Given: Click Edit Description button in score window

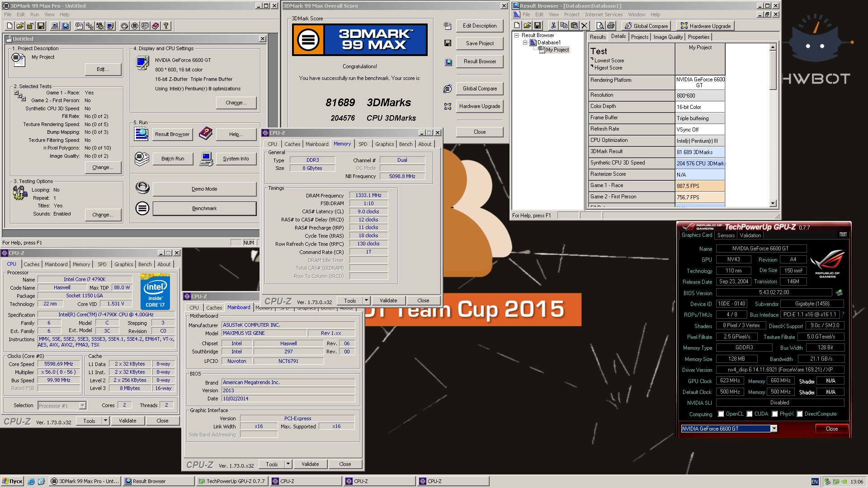Looking at the screenshot, I should [480, 26].
